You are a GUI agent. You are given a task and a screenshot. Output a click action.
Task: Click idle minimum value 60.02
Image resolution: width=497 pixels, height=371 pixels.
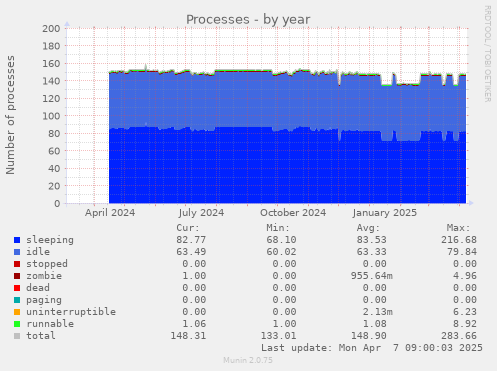281,252
